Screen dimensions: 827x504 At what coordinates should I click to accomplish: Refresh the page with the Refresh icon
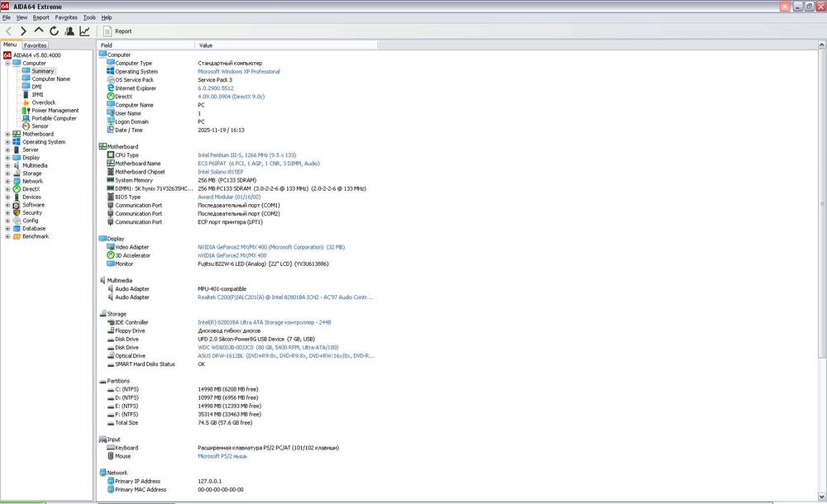click(54, 31)
